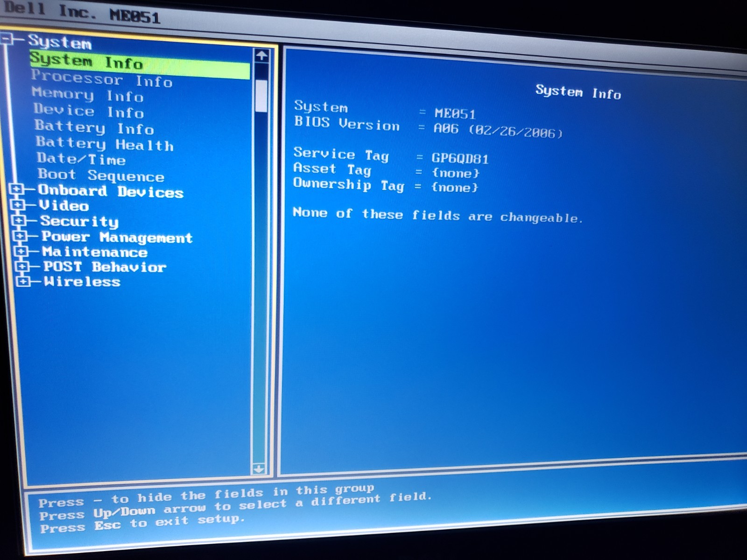This screenshot has height=560, width=747.
Task: Expand the Onboard Devices group
Action: (x=16, y=189)
